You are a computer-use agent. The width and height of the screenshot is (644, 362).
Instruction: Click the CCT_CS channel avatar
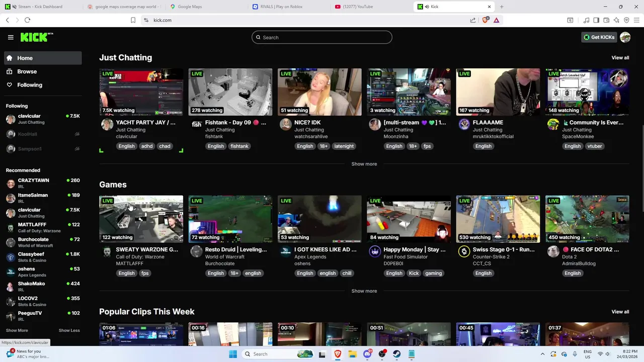pos(464,251)
